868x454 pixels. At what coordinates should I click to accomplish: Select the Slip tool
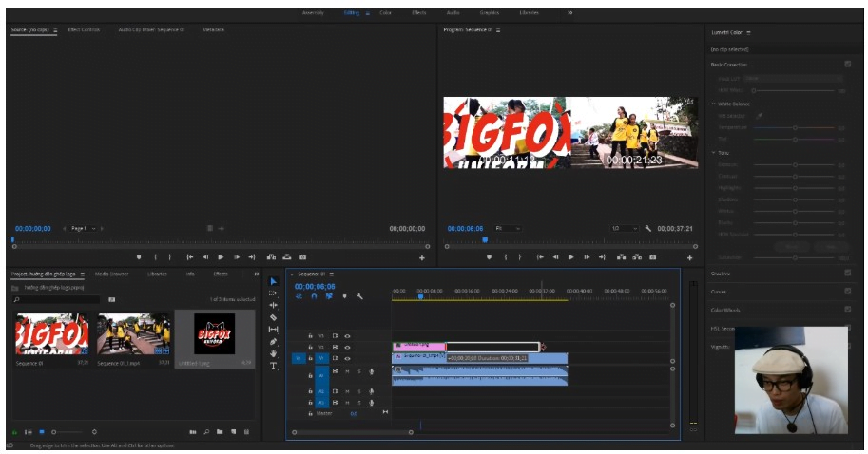273,330
